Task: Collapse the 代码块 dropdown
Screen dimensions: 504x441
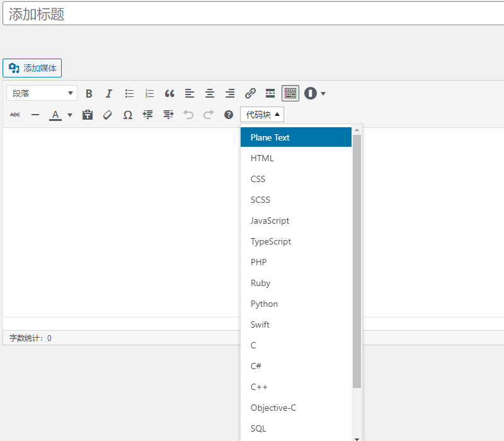Action: [x=262, y=115]
